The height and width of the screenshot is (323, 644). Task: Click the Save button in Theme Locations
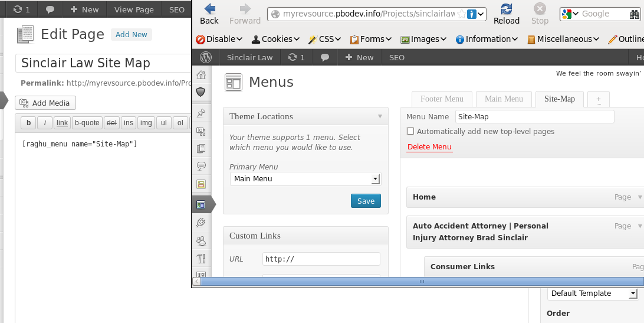366,201
